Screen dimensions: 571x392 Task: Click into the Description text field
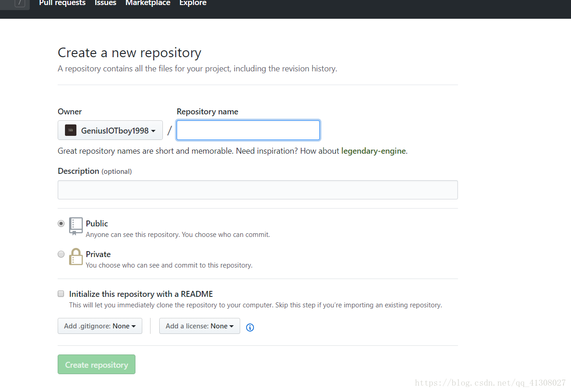coord(258,190)
